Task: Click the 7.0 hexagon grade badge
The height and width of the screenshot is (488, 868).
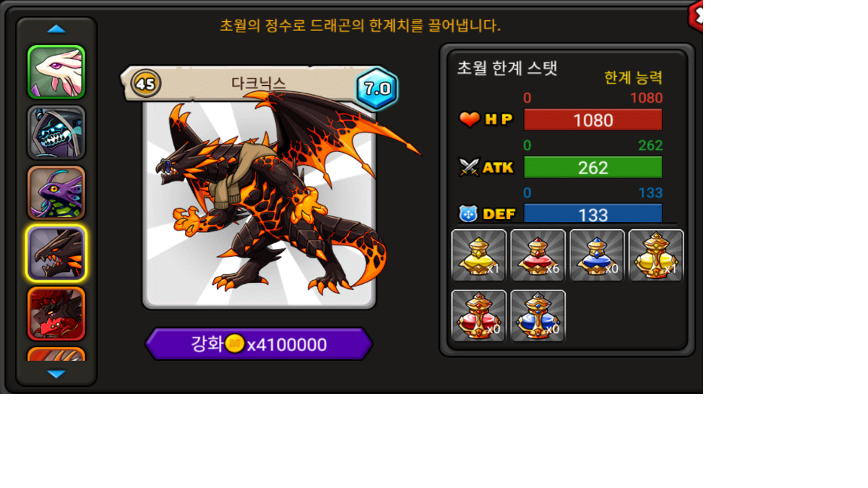Action: point(377,89)
